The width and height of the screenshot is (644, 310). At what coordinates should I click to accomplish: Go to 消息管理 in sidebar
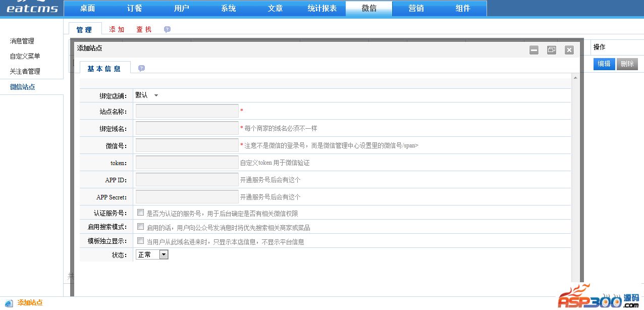point(22,41)
